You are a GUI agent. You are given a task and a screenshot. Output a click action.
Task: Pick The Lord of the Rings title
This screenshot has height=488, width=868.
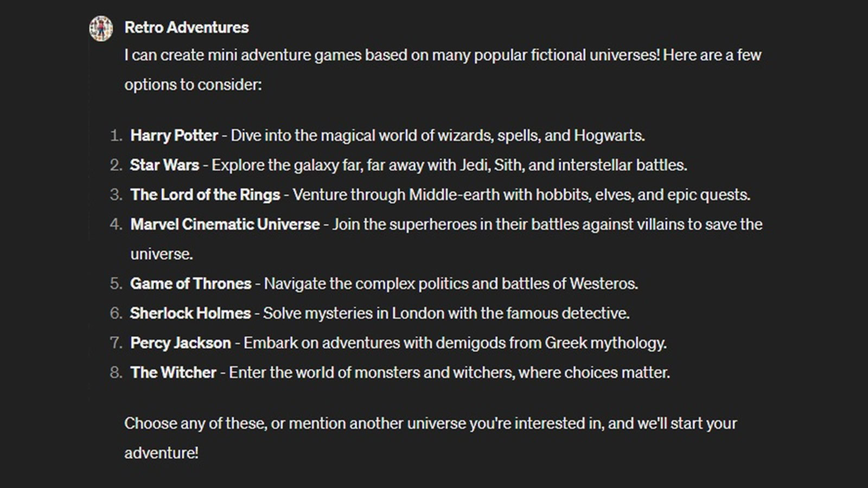click(205, 195)
